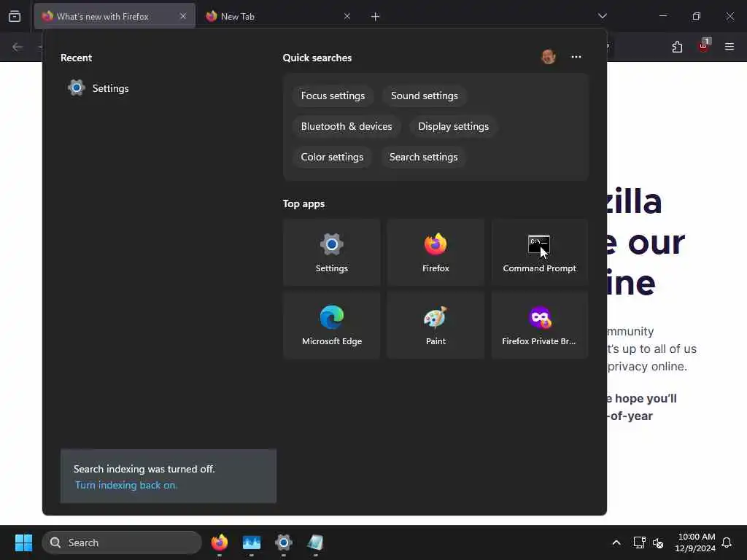Select the Sound settings quick search
747x560 pixels.
point(424,96)
